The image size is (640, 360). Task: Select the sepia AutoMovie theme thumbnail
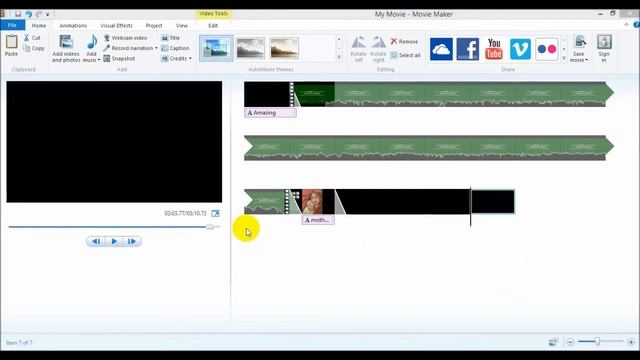(x=284, y=48)
